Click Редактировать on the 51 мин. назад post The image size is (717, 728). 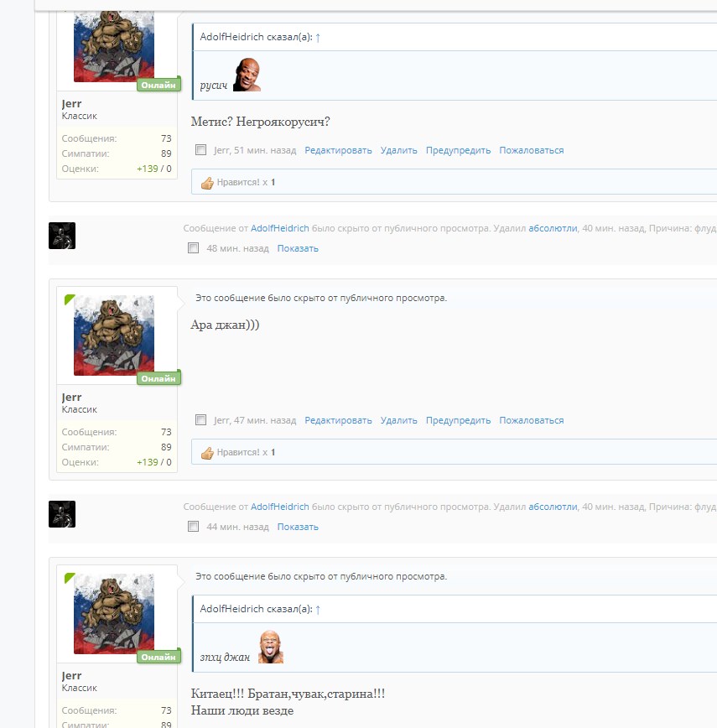pos(338,150)
